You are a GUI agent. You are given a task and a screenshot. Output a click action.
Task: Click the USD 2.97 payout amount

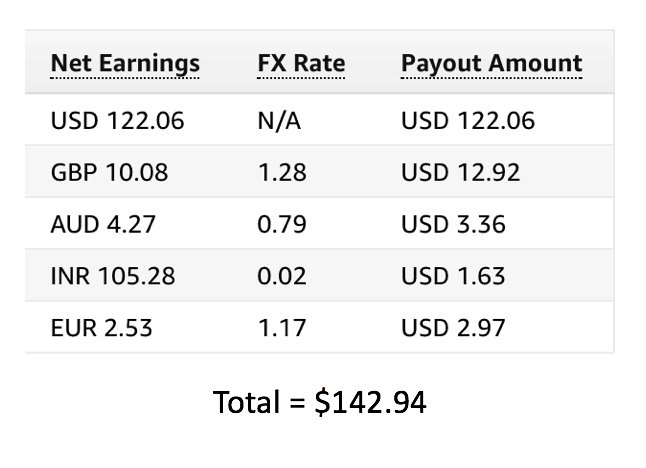(453, 328)
